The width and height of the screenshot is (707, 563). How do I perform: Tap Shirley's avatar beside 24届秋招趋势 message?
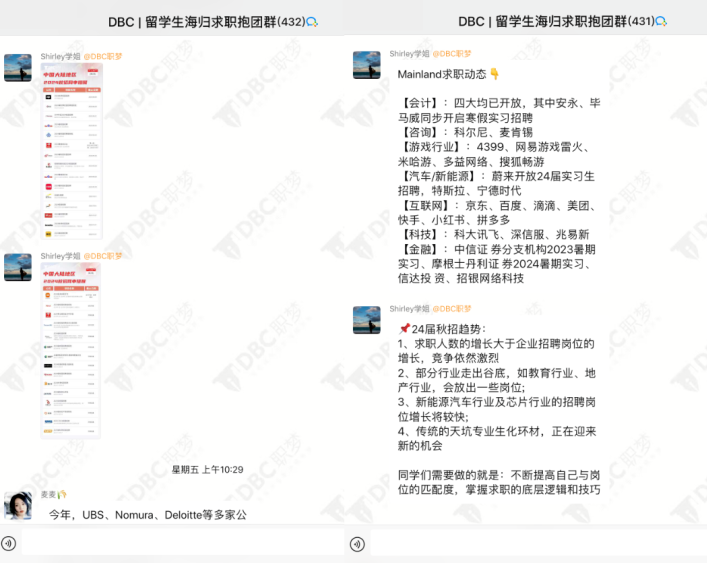pos(366,320)
